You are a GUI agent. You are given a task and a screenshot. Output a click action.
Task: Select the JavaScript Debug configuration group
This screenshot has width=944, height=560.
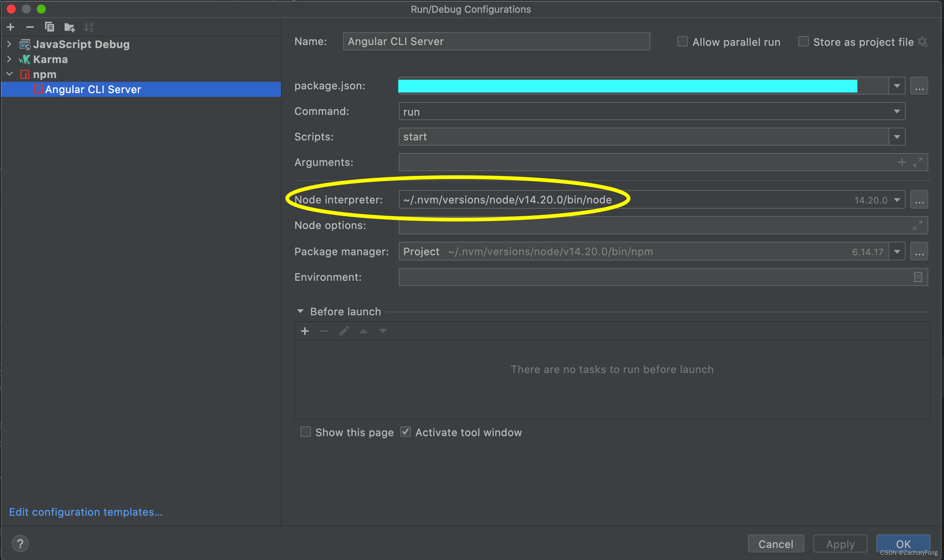(x=81, y=44)
